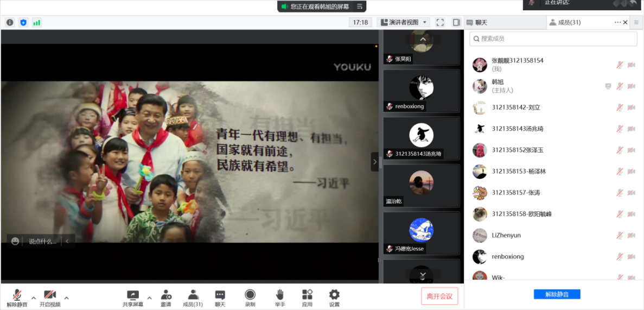644x310 pixels.
Task: Focus the 搜索成员 search field
Action: [553, 39]
